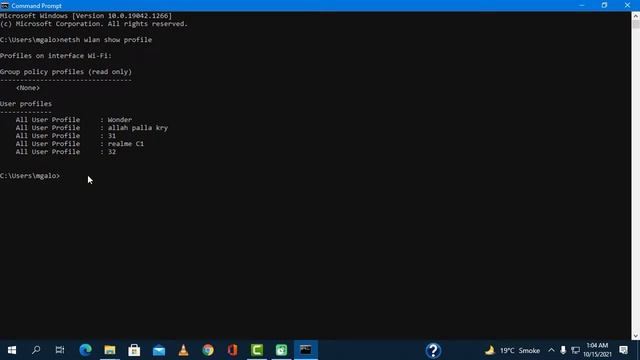The image size is (640, 360).
Task: Open network status tray icon
Action: 576,350
